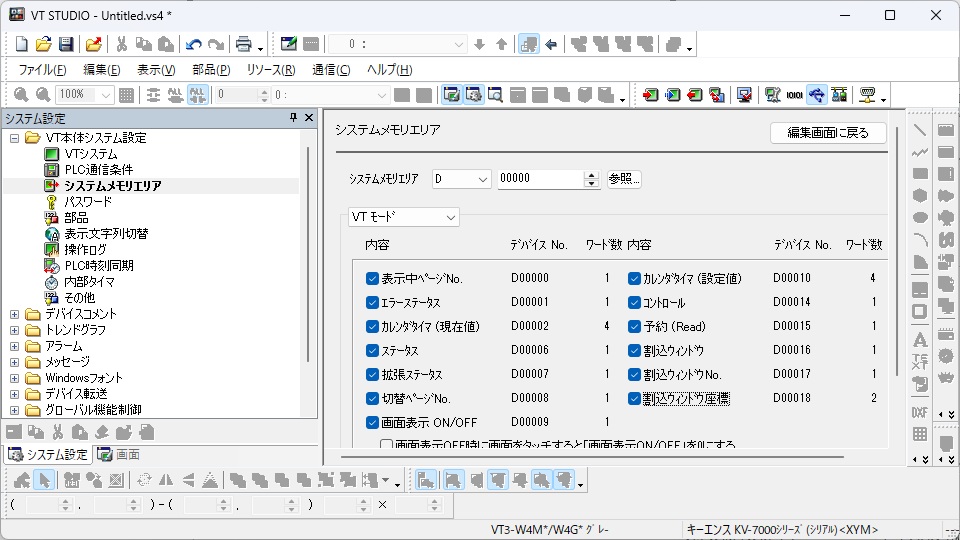Click the 編集画面に戻る button
This screenshot has height=540, width=960.
(x=828, y=133)
